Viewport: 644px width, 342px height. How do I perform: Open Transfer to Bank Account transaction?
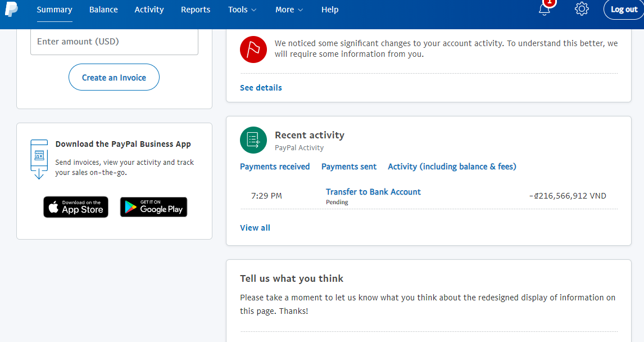(373, 192)
